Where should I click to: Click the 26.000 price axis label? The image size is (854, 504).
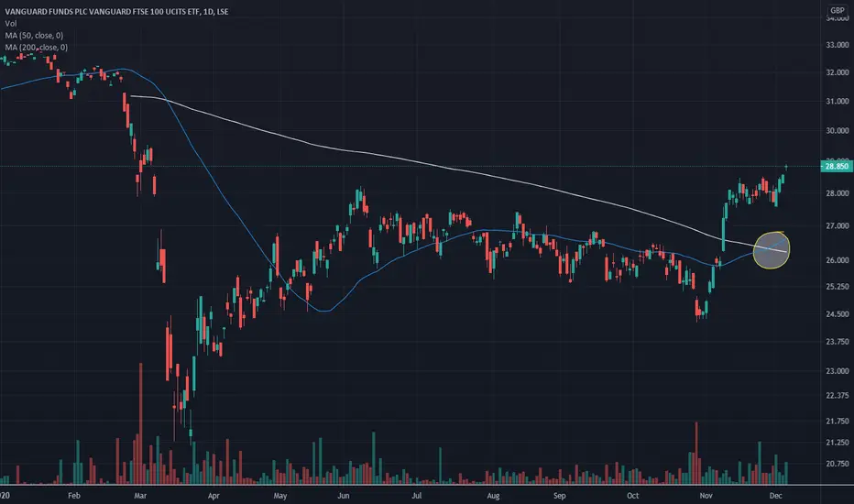838,260
